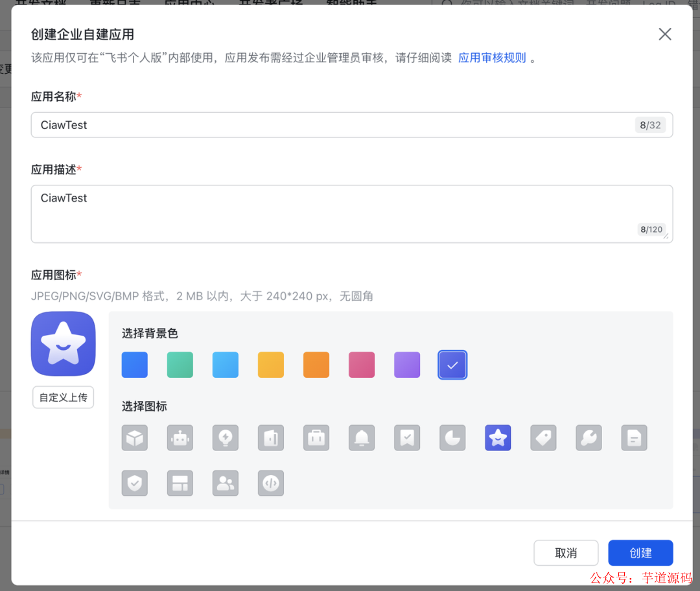
Task: Select the briefcase icon
Action: pyautogui.click(x=316, y=437)
